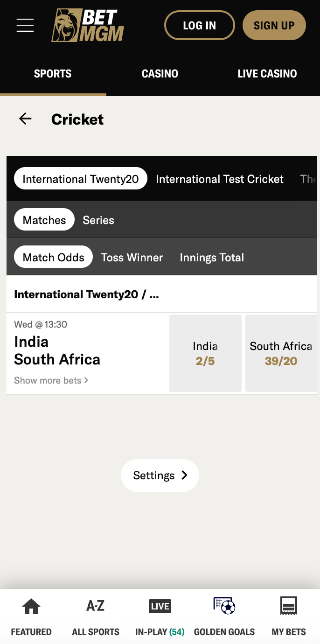The height and width of the screenshot is (644, 320).
Task: Select the International Test Cricket tab
Action: coord(220,179)
